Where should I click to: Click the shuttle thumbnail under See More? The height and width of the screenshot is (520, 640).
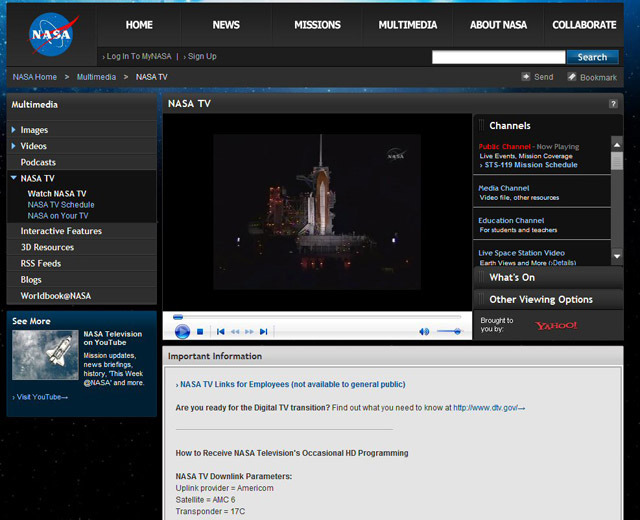click(45, 355)
